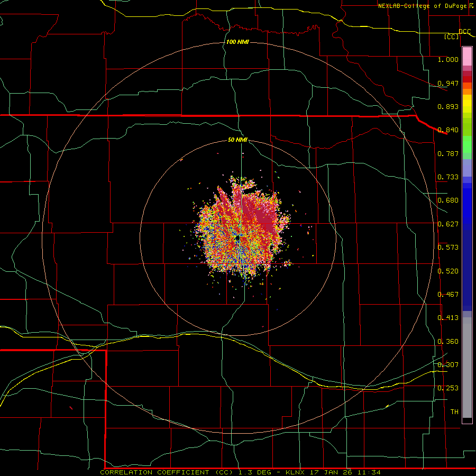This screenshot has width=476, height=476.
Task: Click the 0.573 value on the color scale
Action: pos(448,248)
